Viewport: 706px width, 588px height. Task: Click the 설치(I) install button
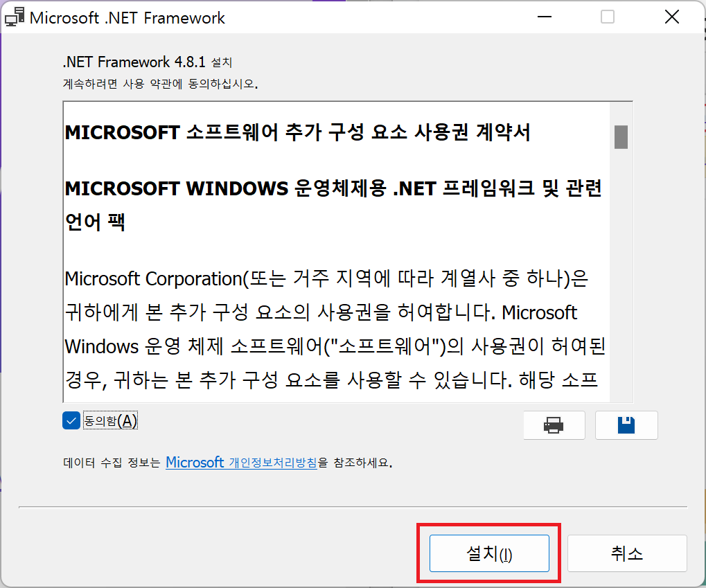click(x=489, y=553)
